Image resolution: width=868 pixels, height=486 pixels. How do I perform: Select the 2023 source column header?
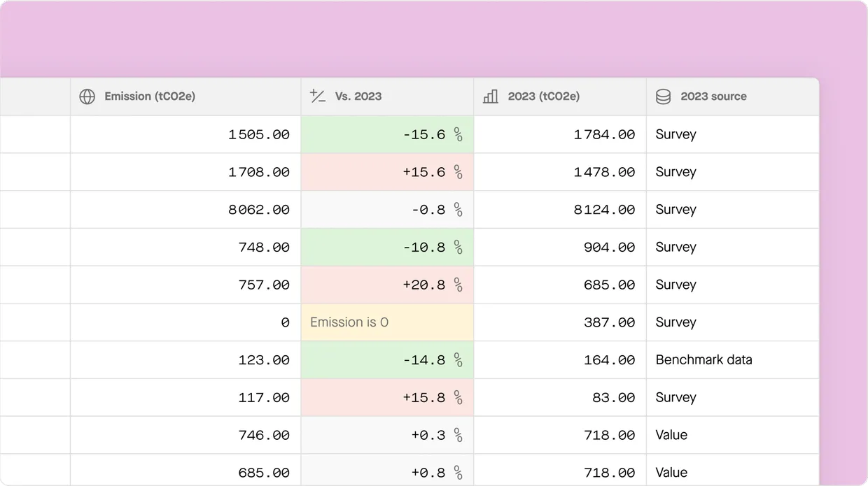click(713, 97)
